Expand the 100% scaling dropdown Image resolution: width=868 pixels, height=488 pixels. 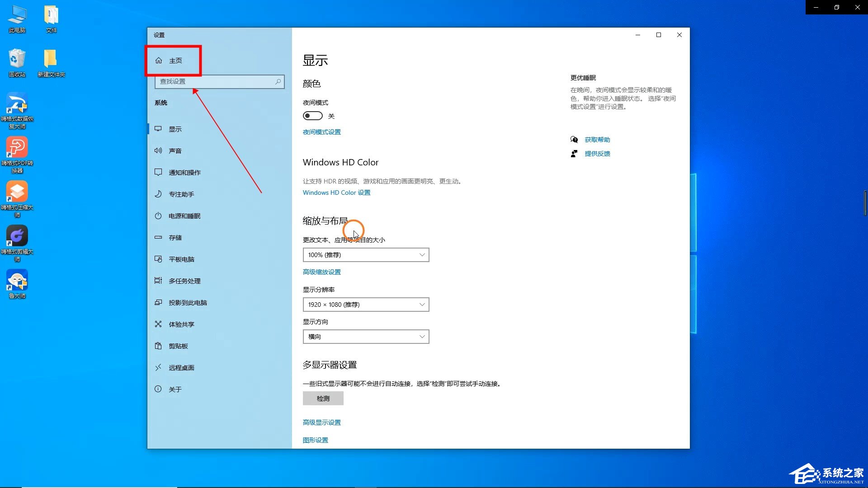tap(366, 255)
